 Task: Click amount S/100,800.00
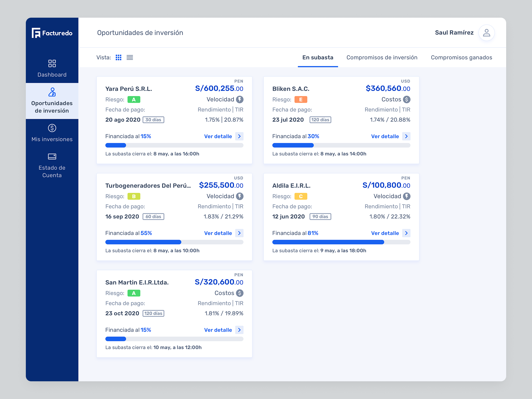point(386,185)
